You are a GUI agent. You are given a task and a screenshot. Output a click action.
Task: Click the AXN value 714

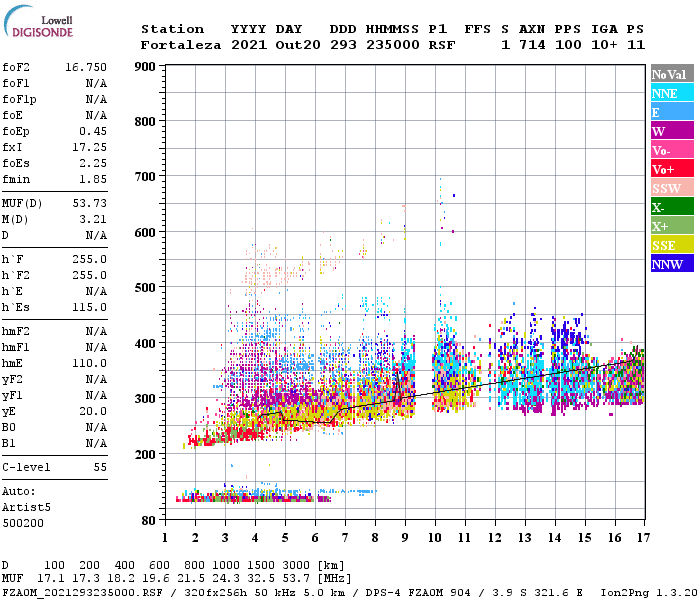pyautogui.click(x=532, y=45)
